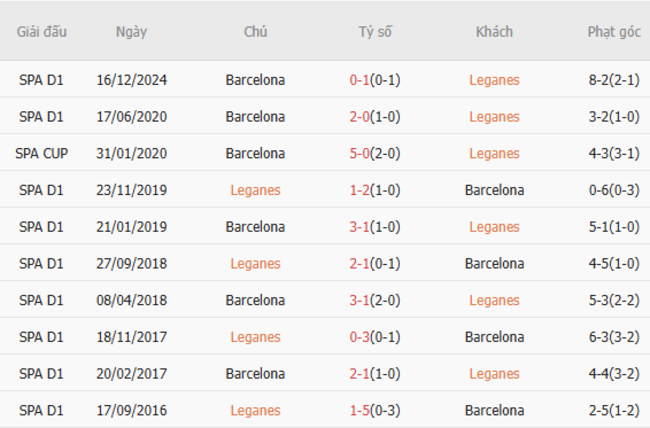Click the Chủ column header
This screenshot has width=650, height=428.
click(255, 32)
